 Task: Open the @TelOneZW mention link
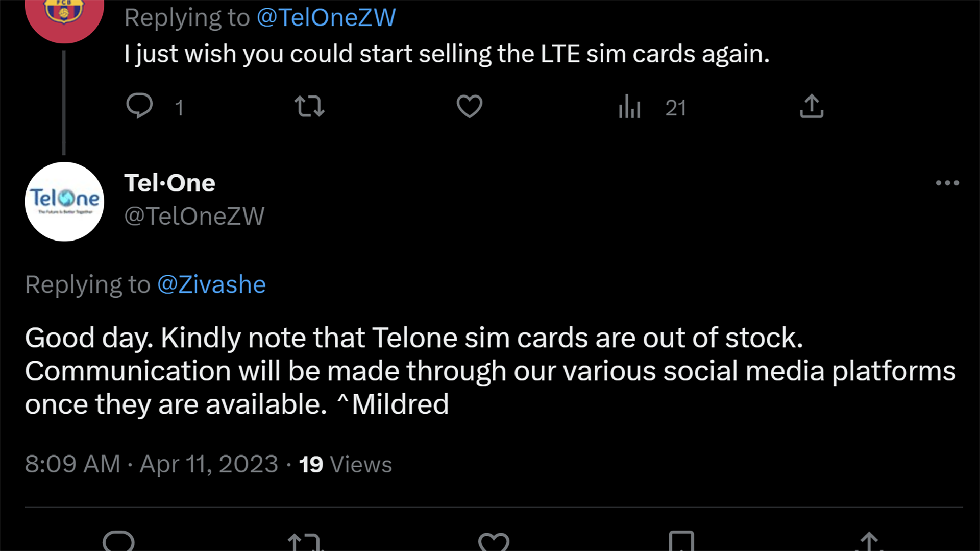pos(325,17)
